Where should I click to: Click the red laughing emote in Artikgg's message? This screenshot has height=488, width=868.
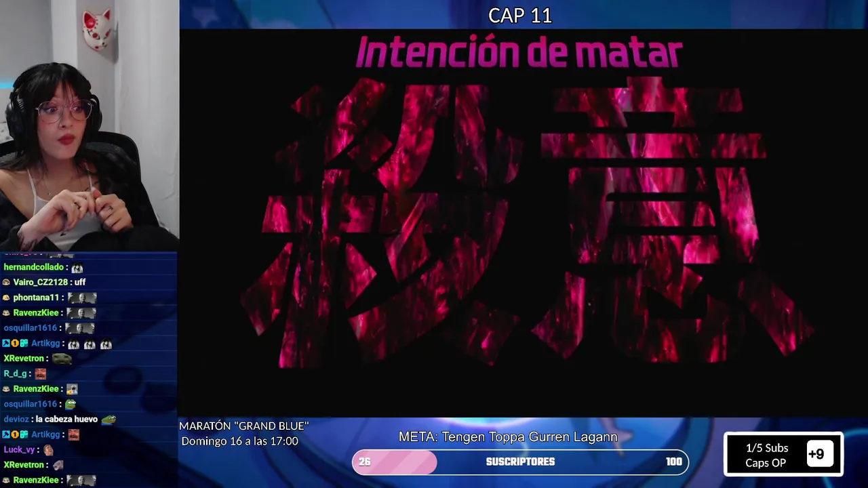[x=73, y=434]
